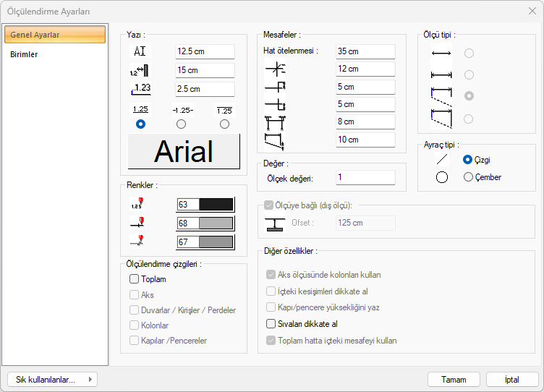Click the İptal button
The width and height of the screenshot is (544, 392).
click(x=511, y=379)
